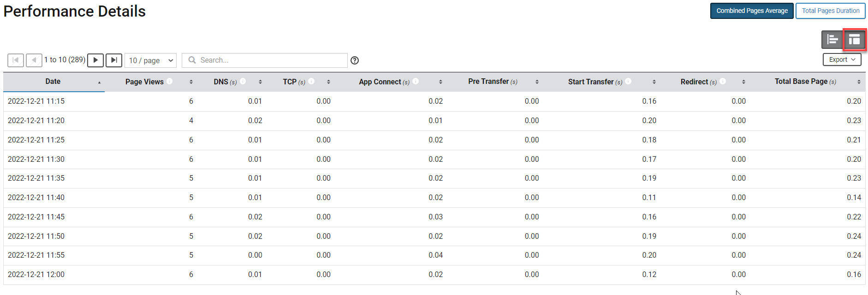The height and width of the screenshot is (295, 868).
Task: Sort by Page Views using its sort arrows
Action: click(x=191, y=82)
